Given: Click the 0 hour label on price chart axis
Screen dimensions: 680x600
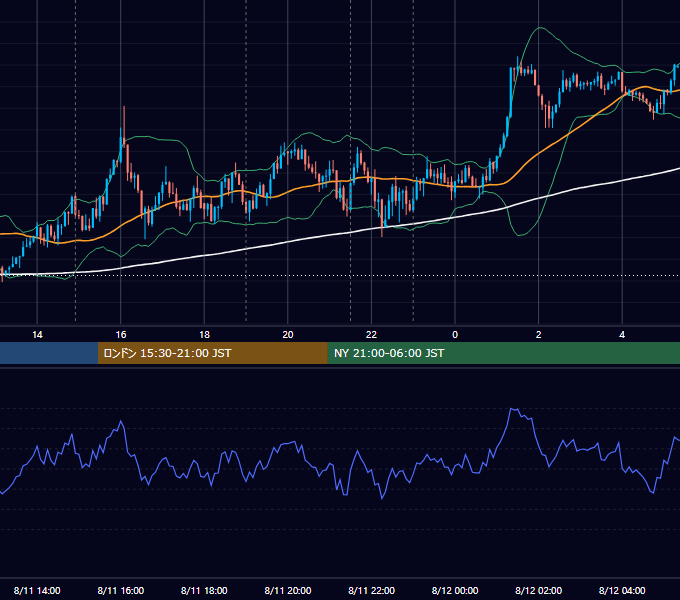Looking at the screenshot, I should [455, 335].
